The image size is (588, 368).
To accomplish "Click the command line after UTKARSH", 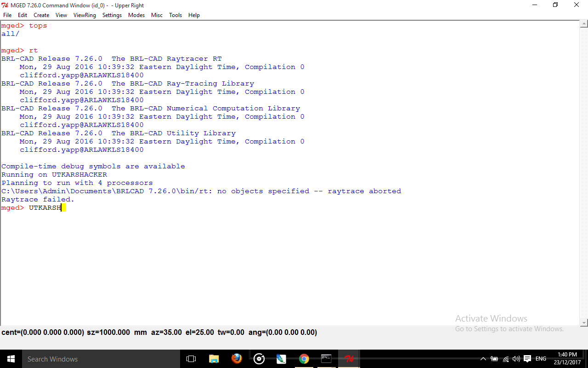I will click(x=63, y=208).
